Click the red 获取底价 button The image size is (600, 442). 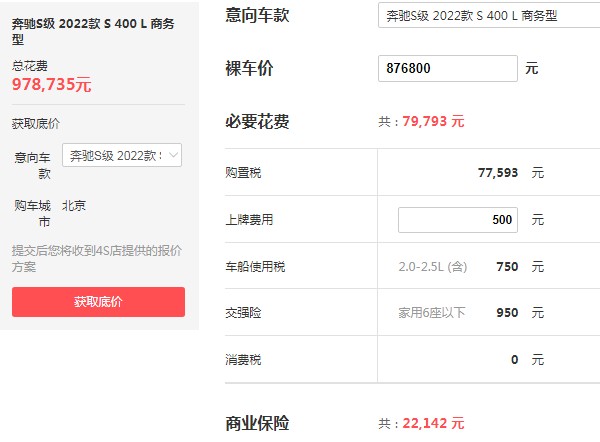(98, 302)
